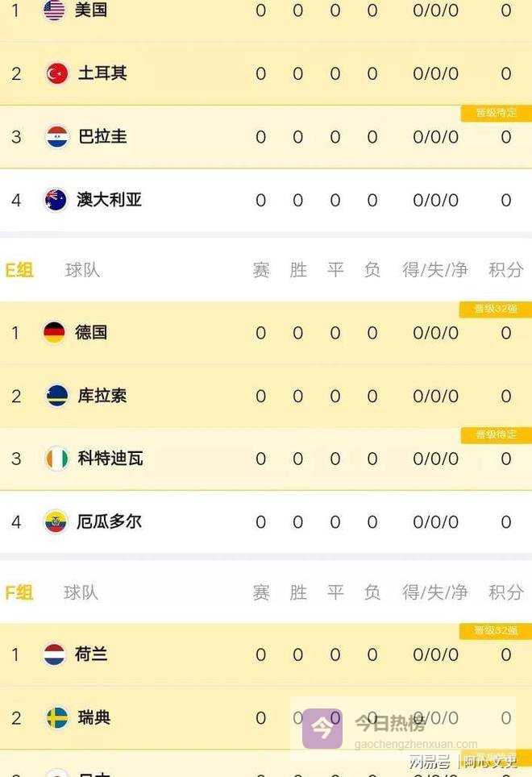The width and height of the screenshot is (532, 777).
Task: Open the gaochengzhenxuan.com watermark link
Action: pyautogui.click(x=416, y=745)
